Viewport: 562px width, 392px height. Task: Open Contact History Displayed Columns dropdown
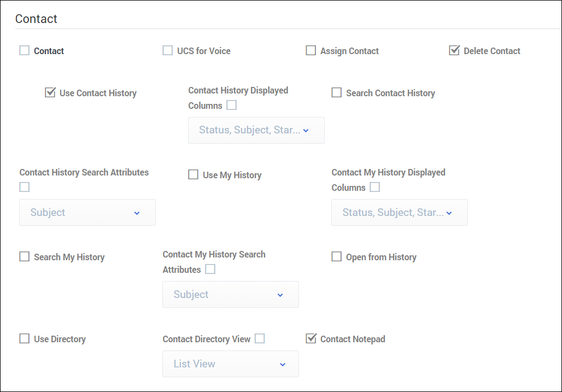point(256,131)
